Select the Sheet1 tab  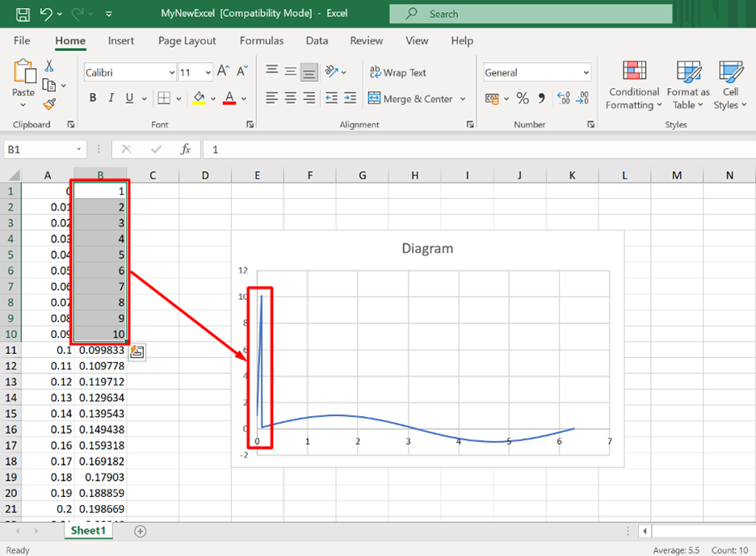[x=88, y=530]
